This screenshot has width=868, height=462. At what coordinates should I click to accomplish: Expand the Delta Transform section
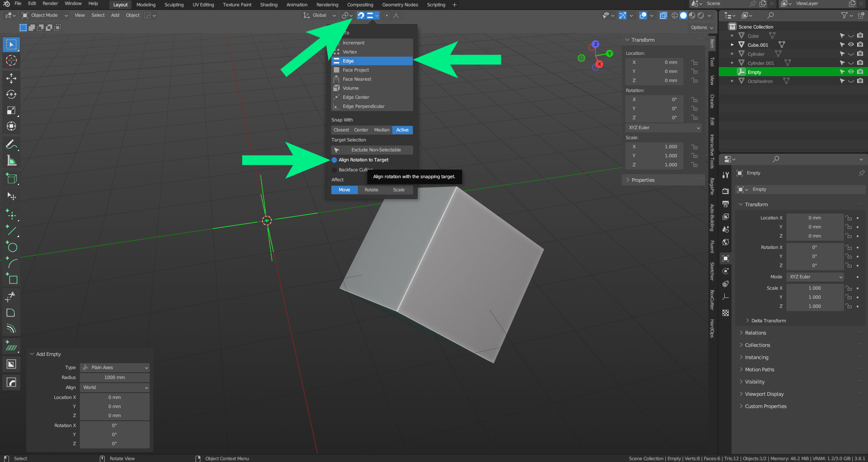(x=768, y=321)
